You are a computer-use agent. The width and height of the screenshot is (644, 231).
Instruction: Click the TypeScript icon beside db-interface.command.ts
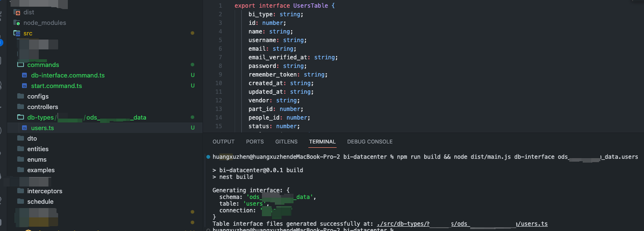point(25,75)
